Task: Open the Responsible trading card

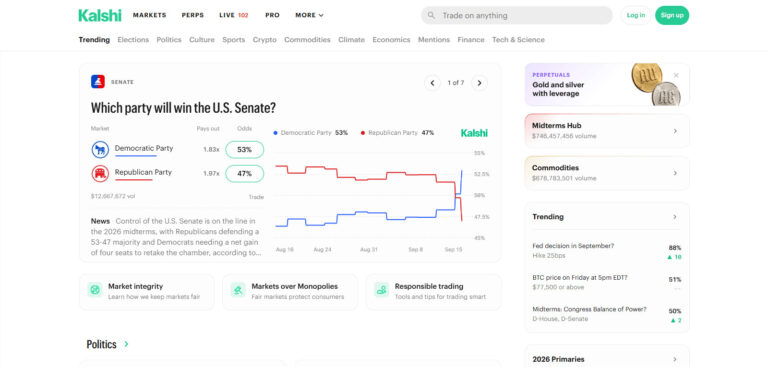Action: coord(433,292)
